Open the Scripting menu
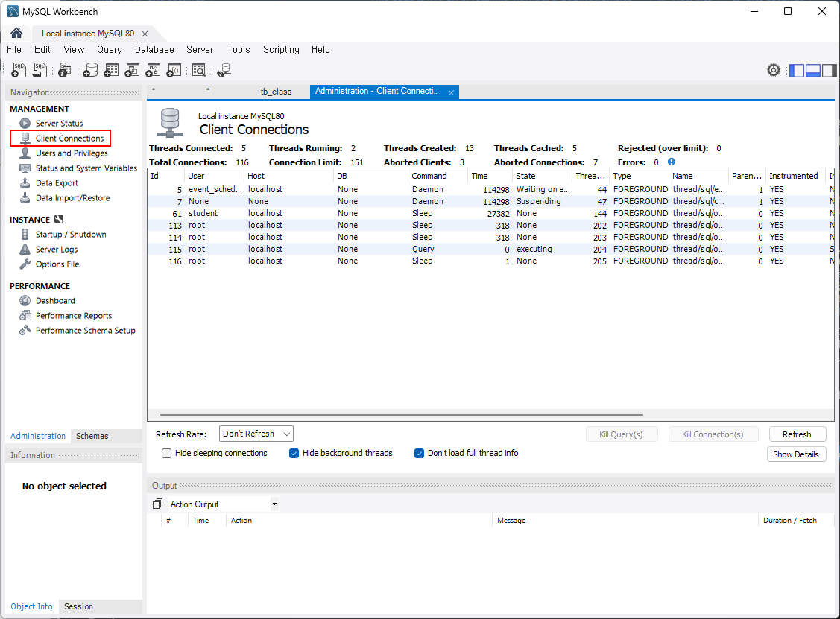 (281, 50)
